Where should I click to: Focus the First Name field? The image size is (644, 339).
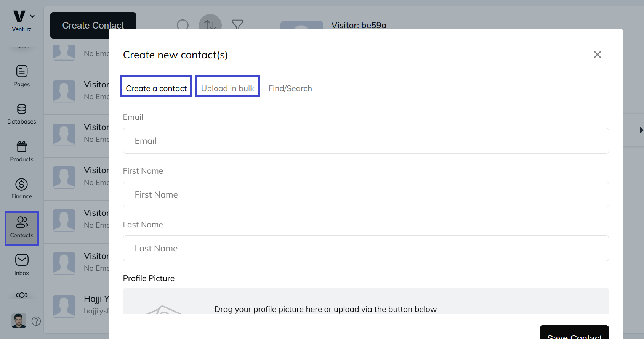pyautogui.click(x=365, y=194)
